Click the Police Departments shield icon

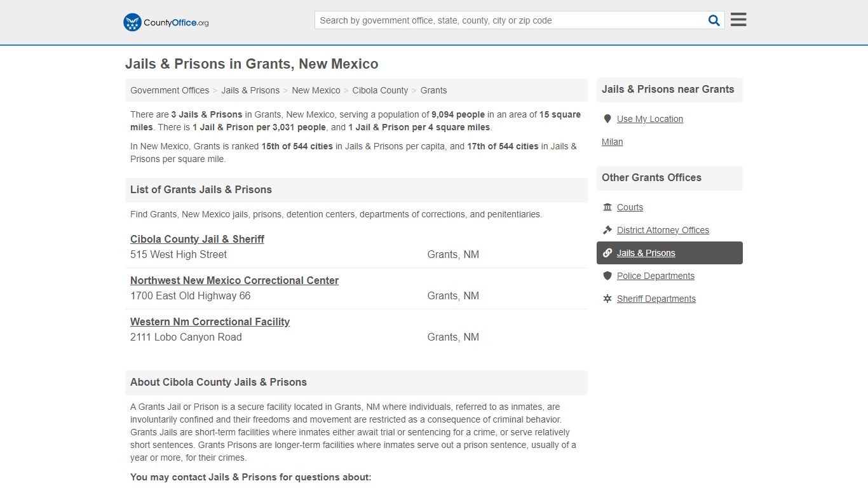(607, 276)
